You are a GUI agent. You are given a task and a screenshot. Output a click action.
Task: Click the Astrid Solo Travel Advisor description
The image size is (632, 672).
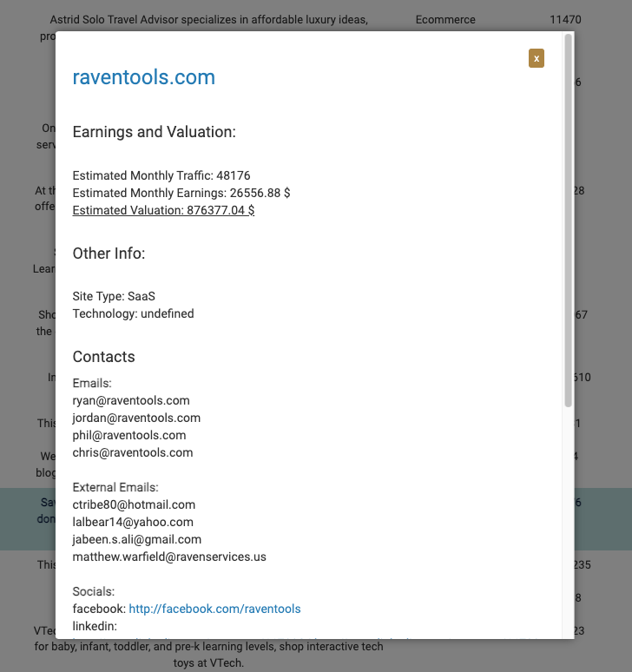click(x=208, y=20)
